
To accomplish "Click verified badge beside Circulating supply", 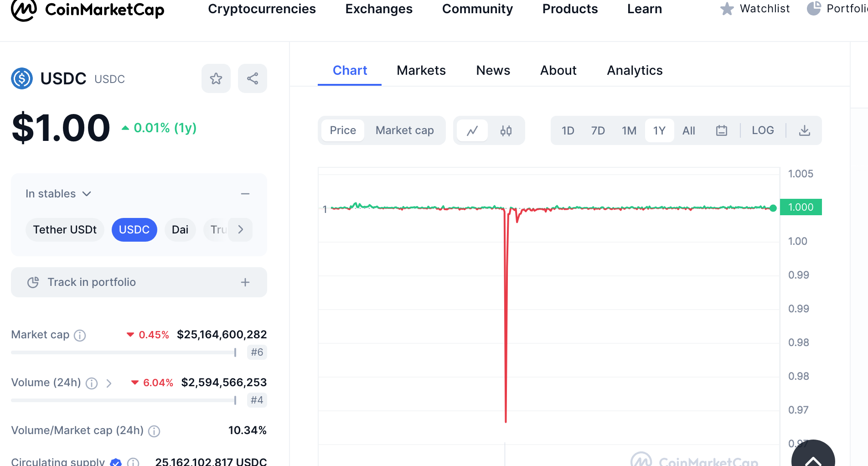I will pyautogui.click(x=116, y=462).
